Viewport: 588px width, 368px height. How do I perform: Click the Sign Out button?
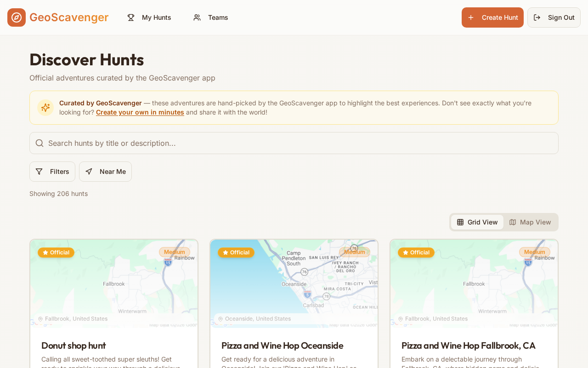[x=554, y=17]
